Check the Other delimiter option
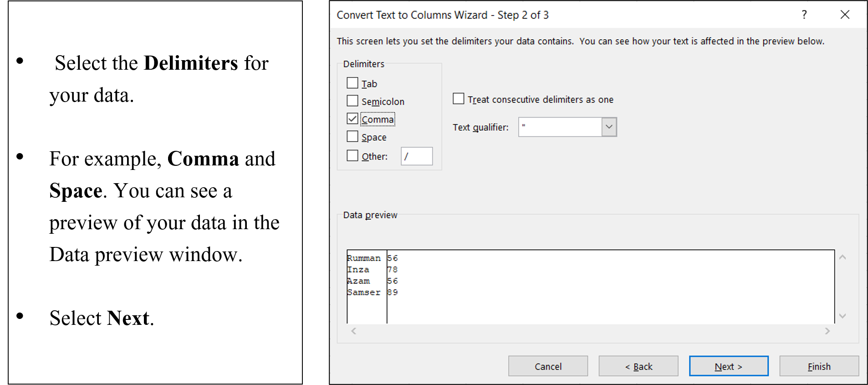This screenshot has height=385, width=868. 352,155
